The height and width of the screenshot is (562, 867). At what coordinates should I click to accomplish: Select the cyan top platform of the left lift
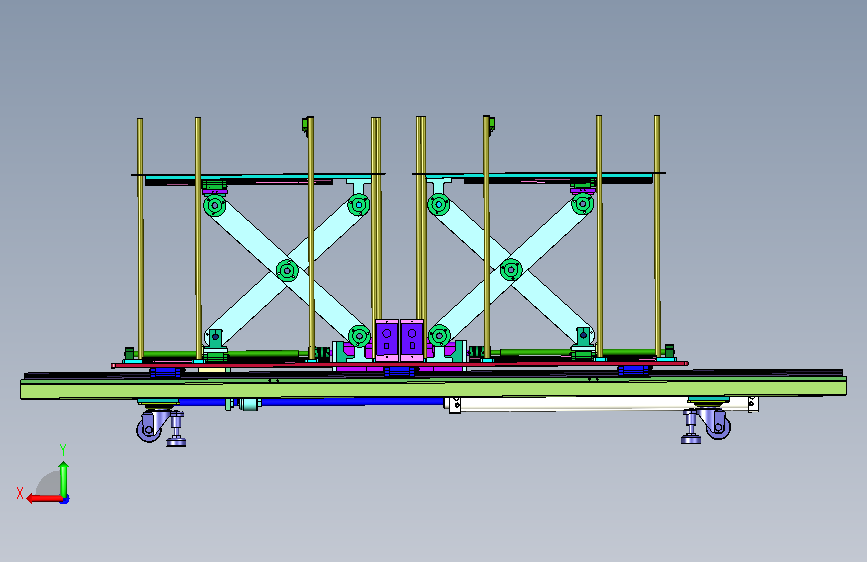258,177
